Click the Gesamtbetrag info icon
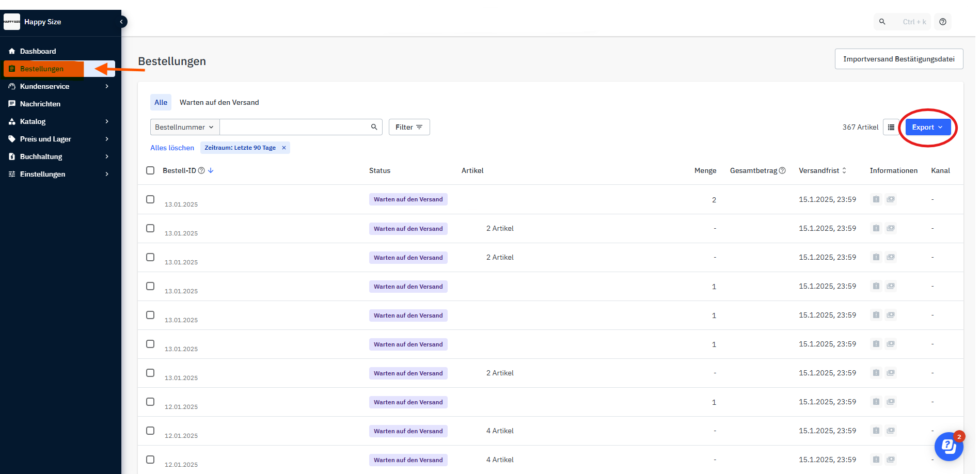980x474 pixels. coord(782,171)
